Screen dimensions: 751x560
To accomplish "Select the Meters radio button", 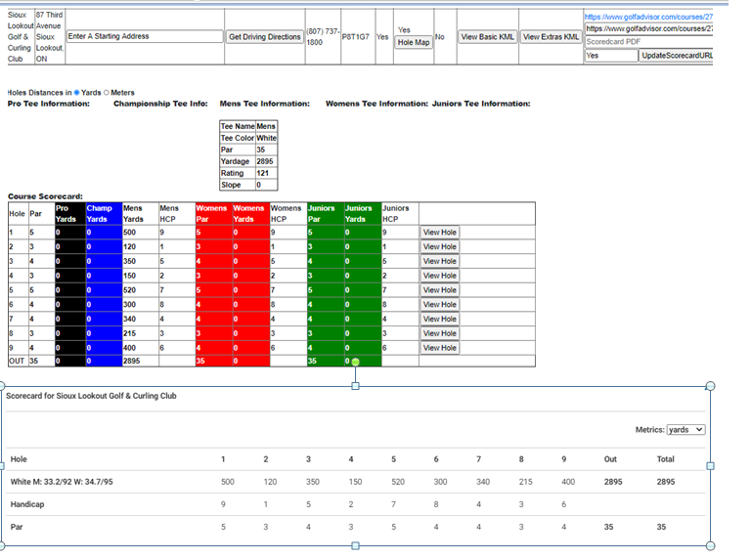I will coord(107,93).
